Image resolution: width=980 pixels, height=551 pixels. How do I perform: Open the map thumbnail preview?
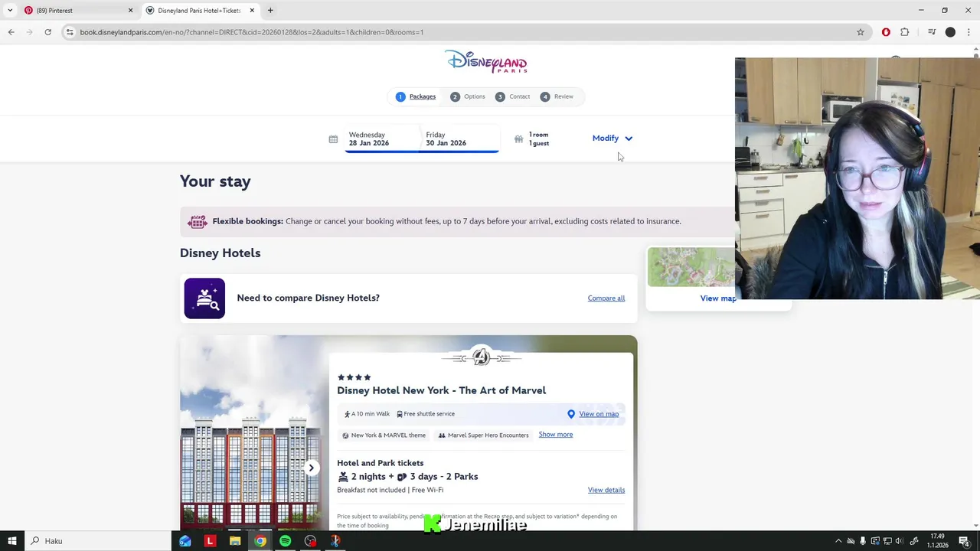tap(691, 267)
